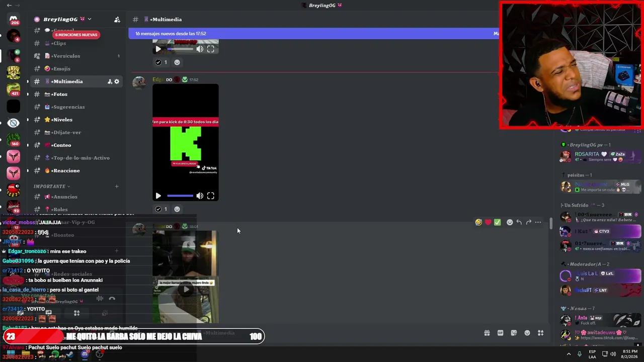Open the Anuncios channel
The height and width of the screenshot is (362, 644).
coord(76,197)
